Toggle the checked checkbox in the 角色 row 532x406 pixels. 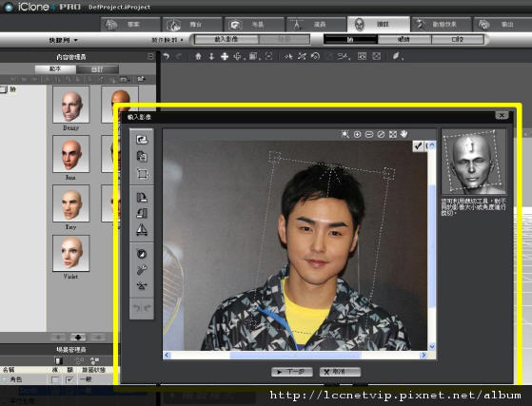69,379
